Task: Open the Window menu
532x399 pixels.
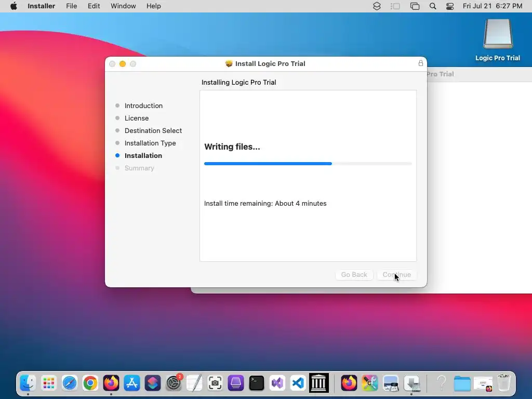Action: coord(123,6)
